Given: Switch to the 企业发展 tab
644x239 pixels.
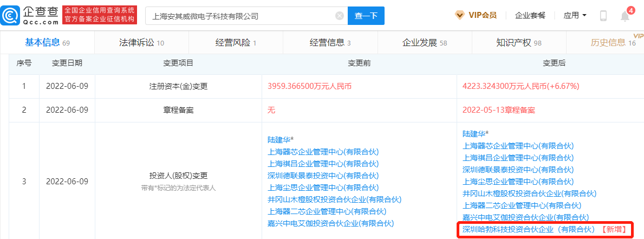Looking at the screenshot, I should (425, 42).
